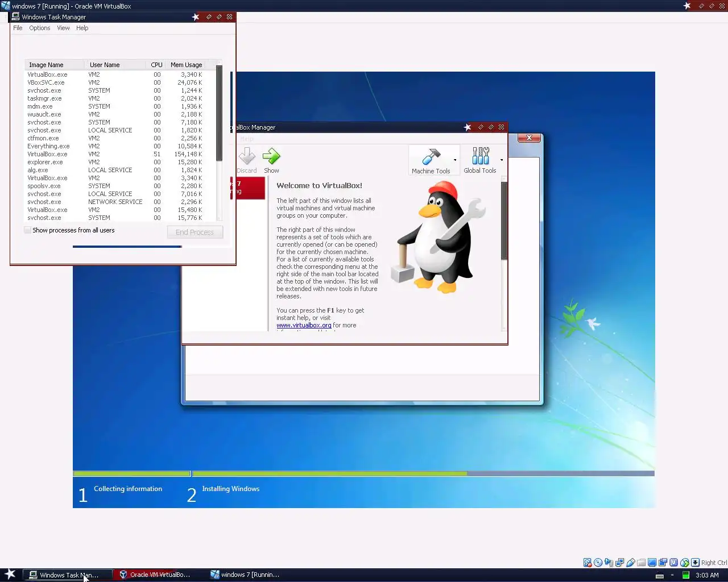Click optical disc status icon
This screenshot has height=582, width=728.
pos(598,562)
